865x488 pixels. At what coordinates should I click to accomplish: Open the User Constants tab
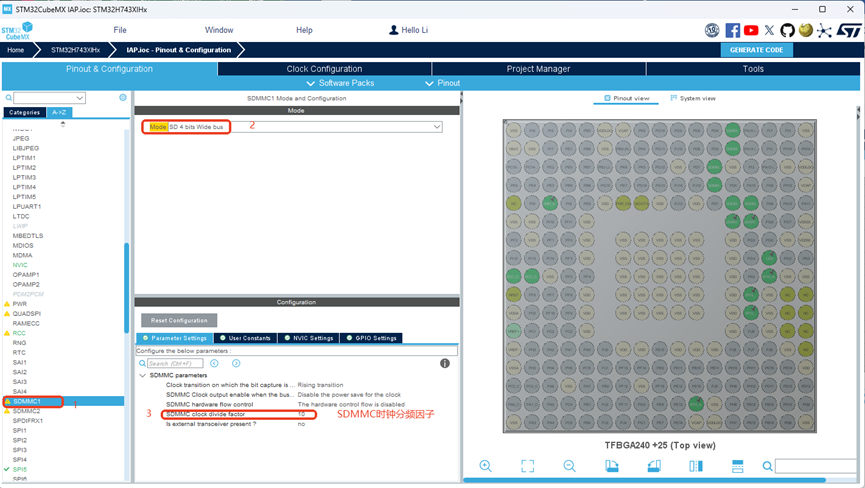pos(245,338)
